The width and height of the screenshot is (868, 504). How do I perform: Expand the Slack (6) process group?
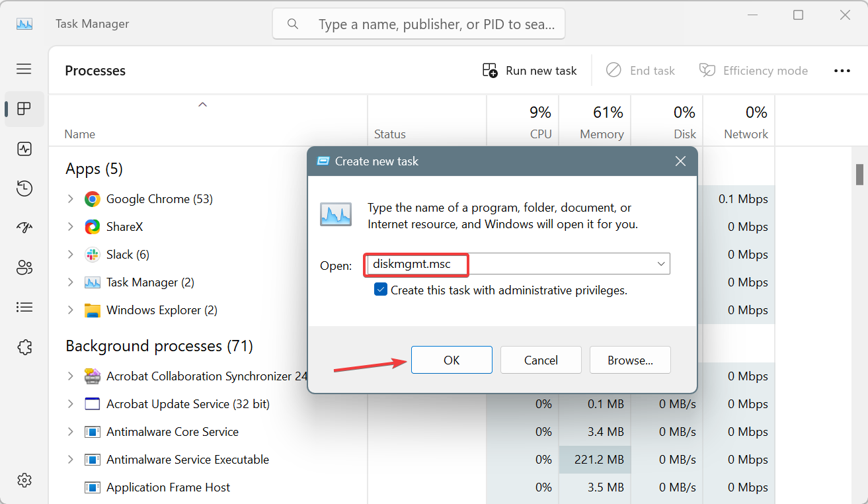pos(71,255)
